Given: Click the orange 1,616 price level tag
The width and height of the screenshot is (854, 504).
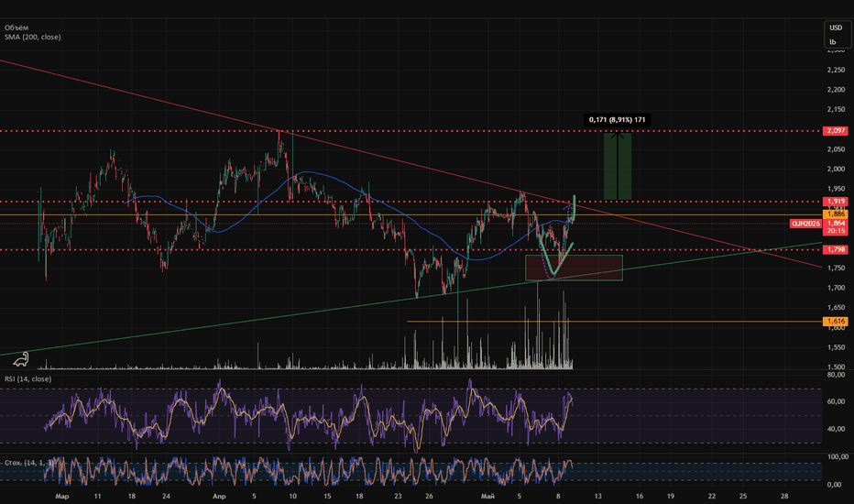Looking at the screenshot, I should pos(836,322).
